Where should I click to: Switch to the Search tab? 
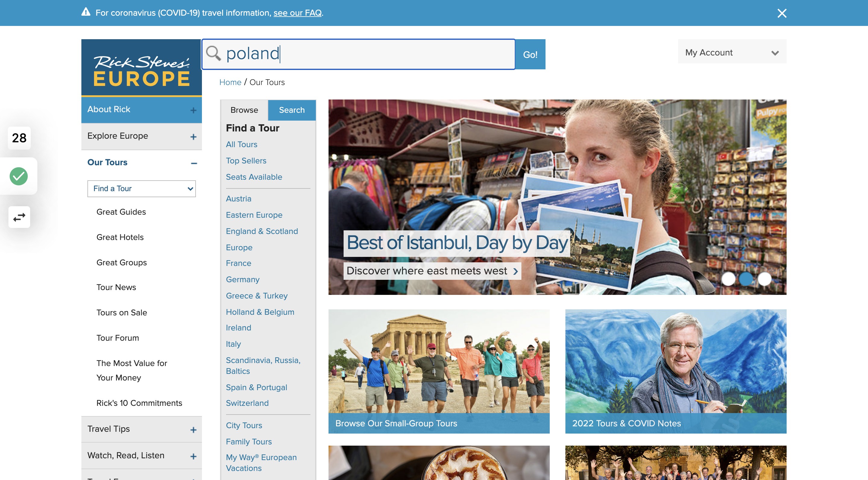pyautogui.click(x=292, y=110)
